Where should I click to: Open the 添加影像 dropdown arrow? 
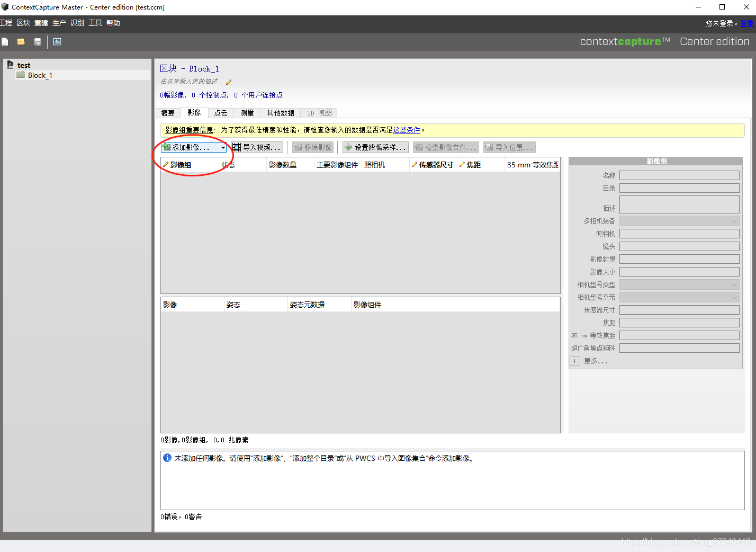click(x=223, y=147)
